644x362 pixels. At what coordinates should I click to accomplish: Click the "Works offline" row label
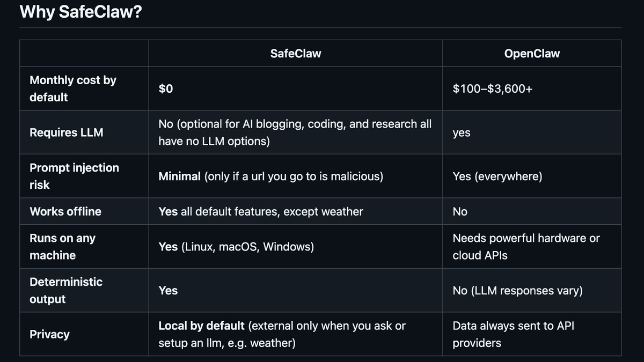(65, 211)
